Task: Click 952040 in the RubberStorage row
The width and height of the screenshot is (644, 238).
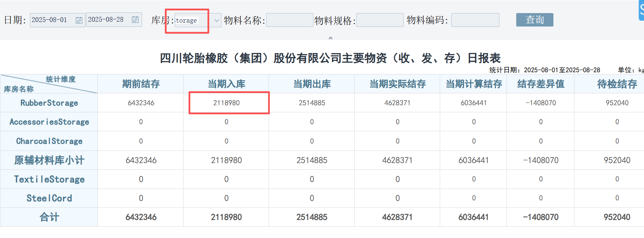Action: pyautogui.click(x=617, y=103)
